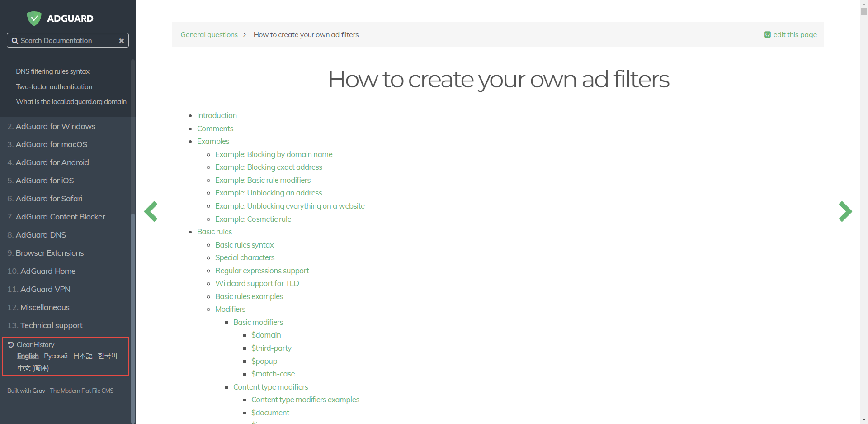The image size is (868, 424).
Task: Clear the search field with X icon
Action: coord(121,41)
